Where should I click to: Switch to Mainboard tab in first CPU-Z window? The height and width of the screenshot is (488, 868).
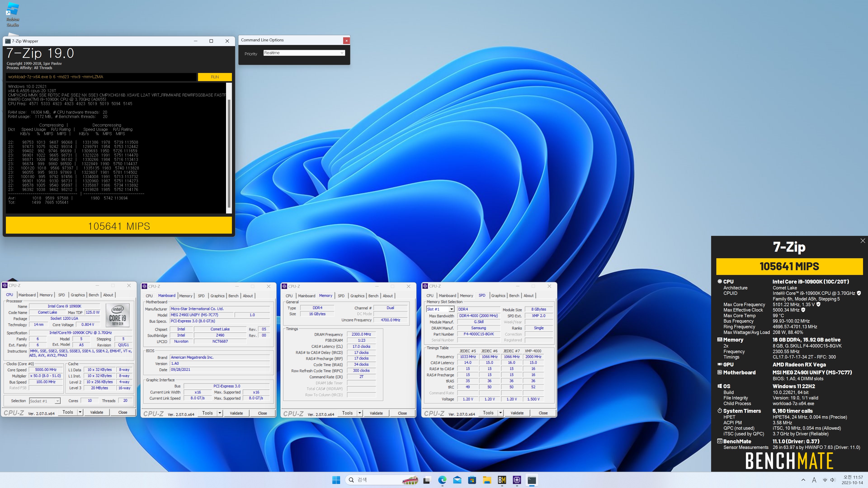click(x=27, y=295)
